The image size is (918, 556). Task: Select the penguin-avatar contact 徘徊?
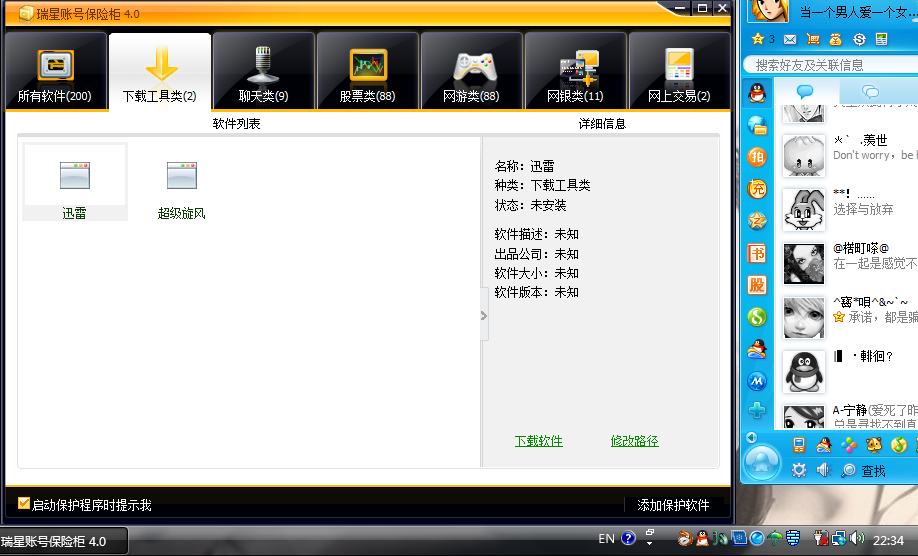click(x=846, y=372)
